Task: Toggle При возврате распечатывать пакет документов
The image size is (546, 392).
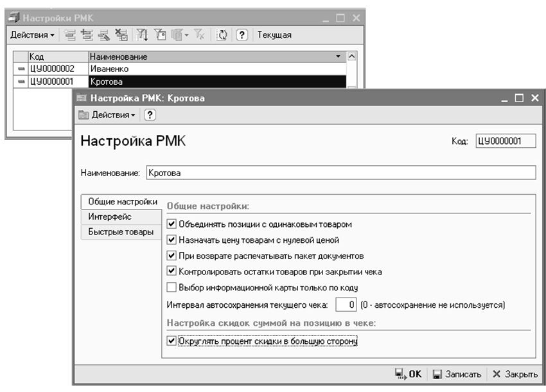Action: [x=172, y=255]
